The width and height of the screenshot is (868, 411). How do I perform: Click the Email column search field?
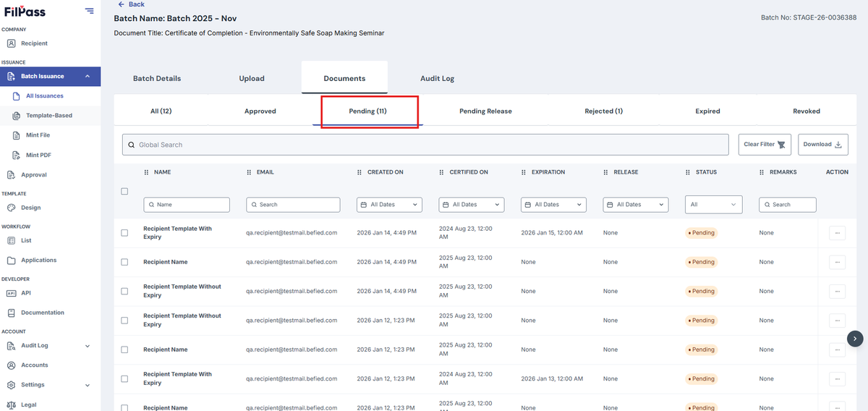pyautogui.click(x=293, y=205)
